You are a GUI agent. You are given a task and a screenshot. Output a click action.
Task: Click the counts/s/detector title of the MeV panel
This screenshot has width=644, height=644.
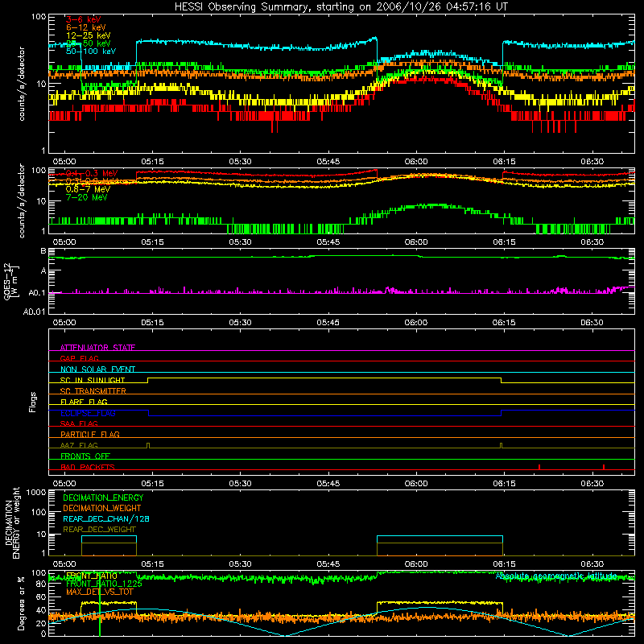click(x=22, y=200)
